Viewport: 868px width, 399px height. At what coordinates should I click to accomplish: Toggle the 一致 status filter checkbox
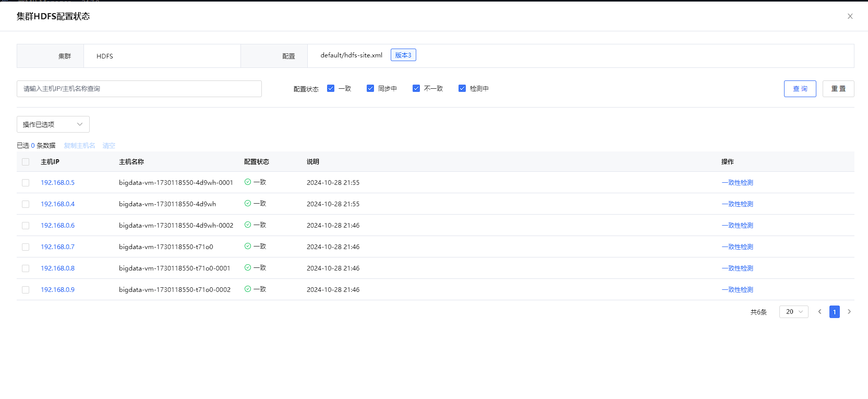[x=331, y=88]
